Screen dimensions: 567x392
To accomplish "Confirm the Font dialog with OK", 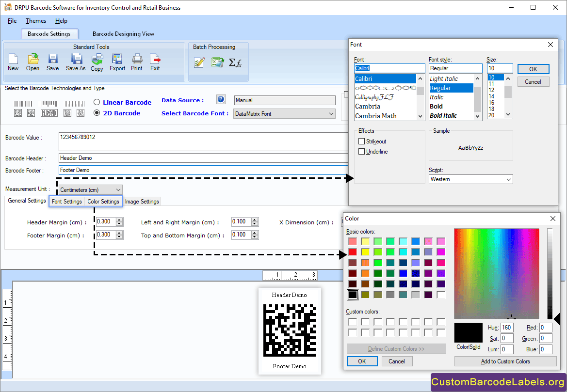I will pyautogui.click(x=533, y=69).
